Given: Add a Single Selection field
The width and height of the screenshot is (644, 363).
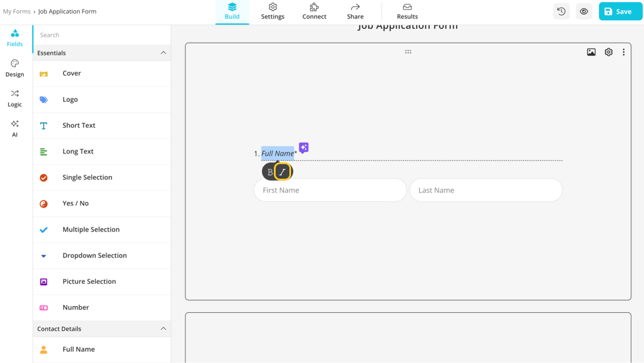Looking at the screenshot, I should (x=102, y=177).
